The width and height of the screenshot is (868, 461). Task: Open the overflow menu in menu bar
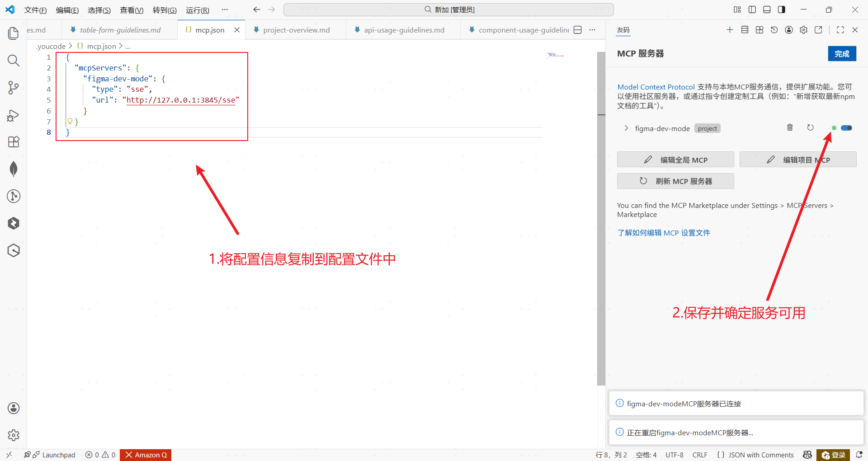click(225, 9)
